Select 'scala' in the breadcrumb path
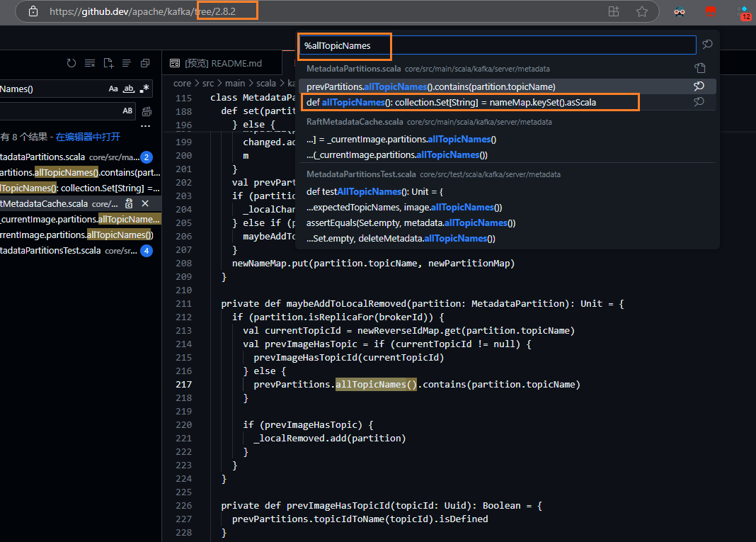Image resolution: width=756 pixels, height=542 pixels. point(265,84)
